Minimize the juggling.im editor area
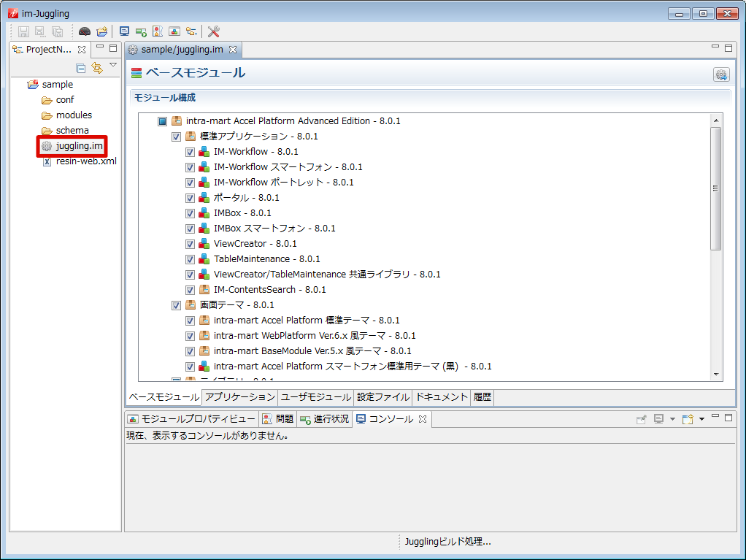 click(x=715, y=47)
